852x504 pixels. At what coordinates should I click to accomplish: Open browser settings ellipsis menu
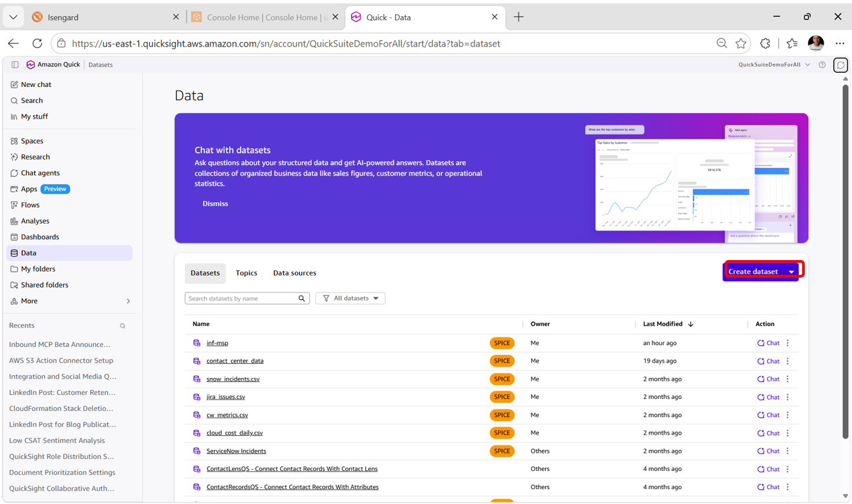coord(839,43)
